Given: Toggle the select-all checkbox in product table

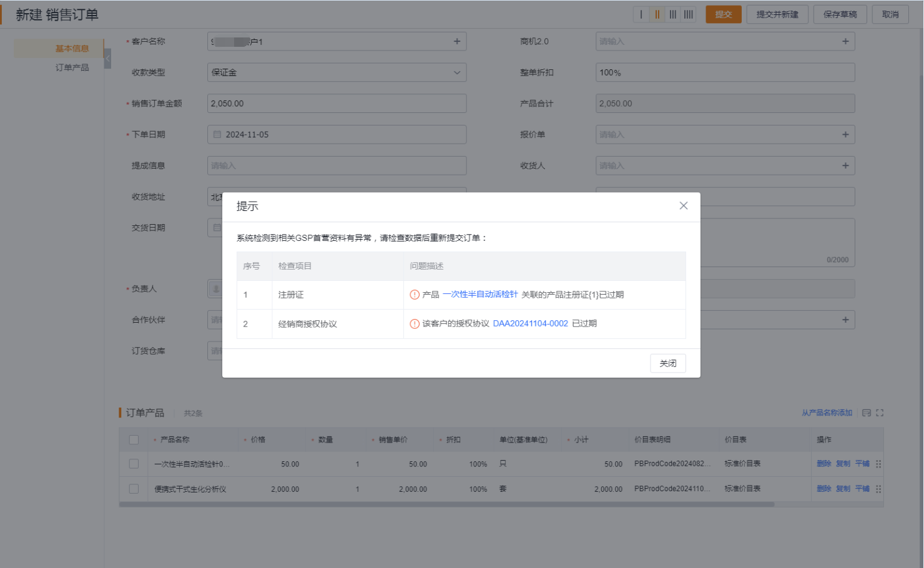Looking at the screenshot, I should pos(134,440).
